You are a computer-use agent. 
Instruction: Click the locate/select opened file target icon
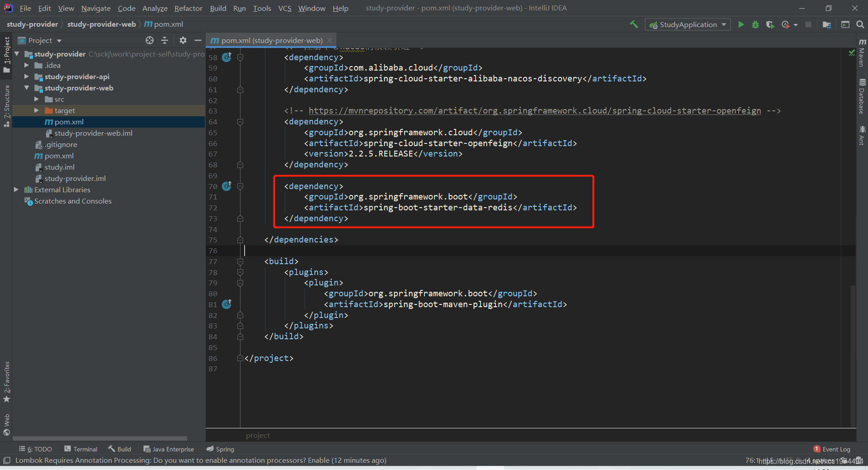[150, 40]
